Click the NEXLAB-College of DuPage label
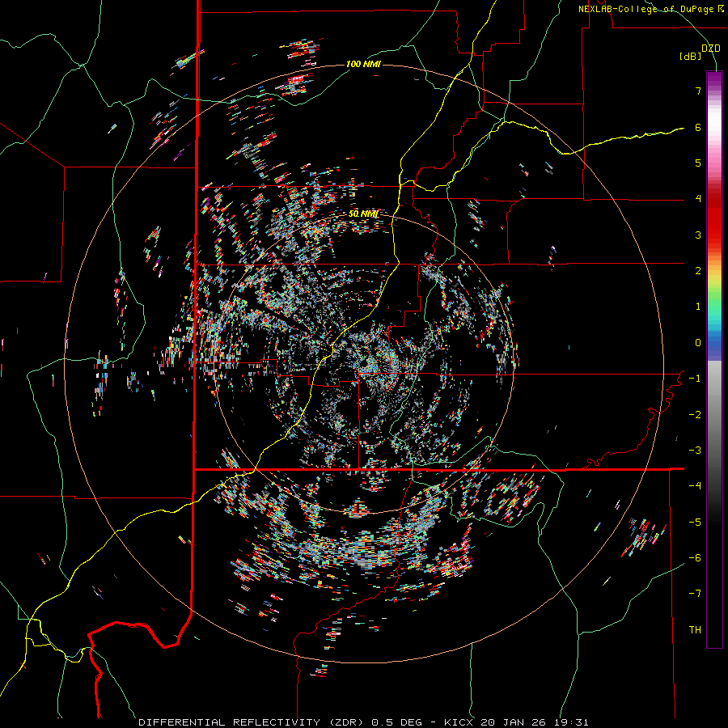This screenshot has width=728, height=728. [x=645, y=9]
